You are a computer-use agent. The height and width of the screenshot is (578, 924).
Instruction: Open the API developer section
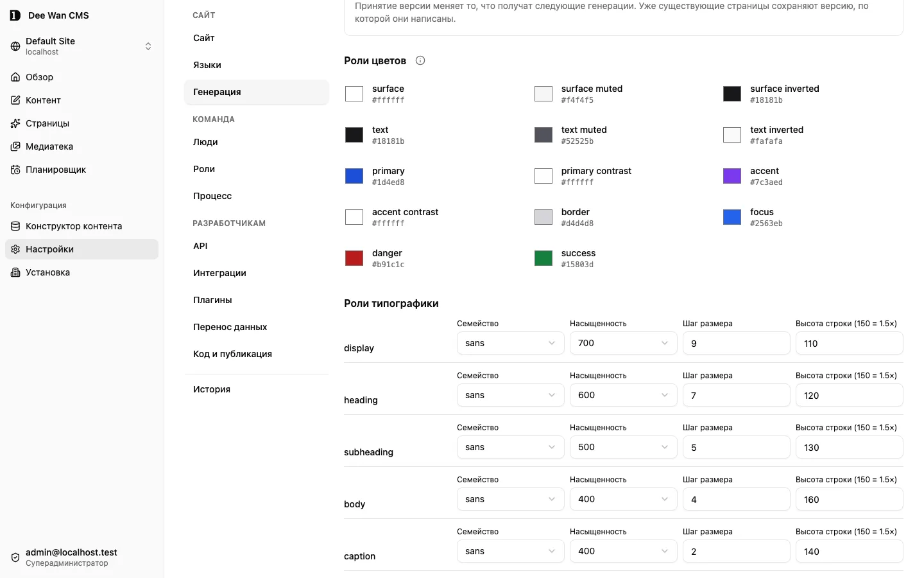(x=257, y=246)
